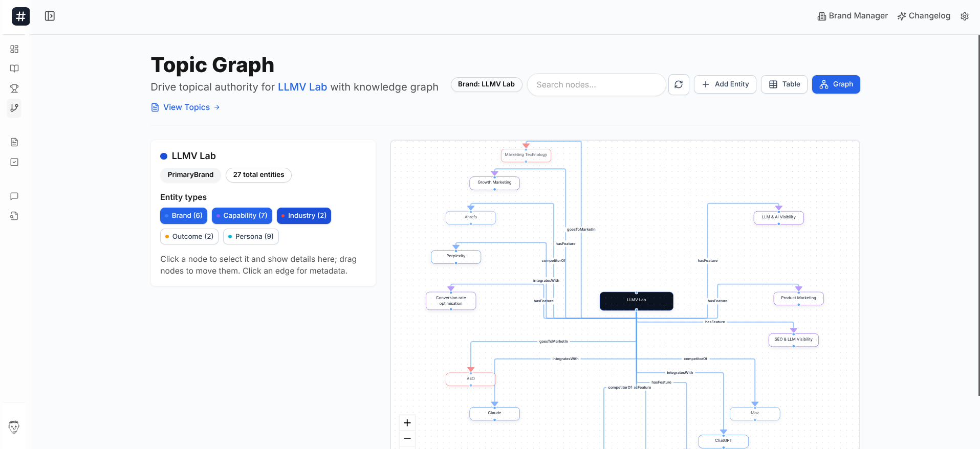This screenshot has width=980, height=449.
Task: Select the Perplexity node
Action: pos(456,257)
